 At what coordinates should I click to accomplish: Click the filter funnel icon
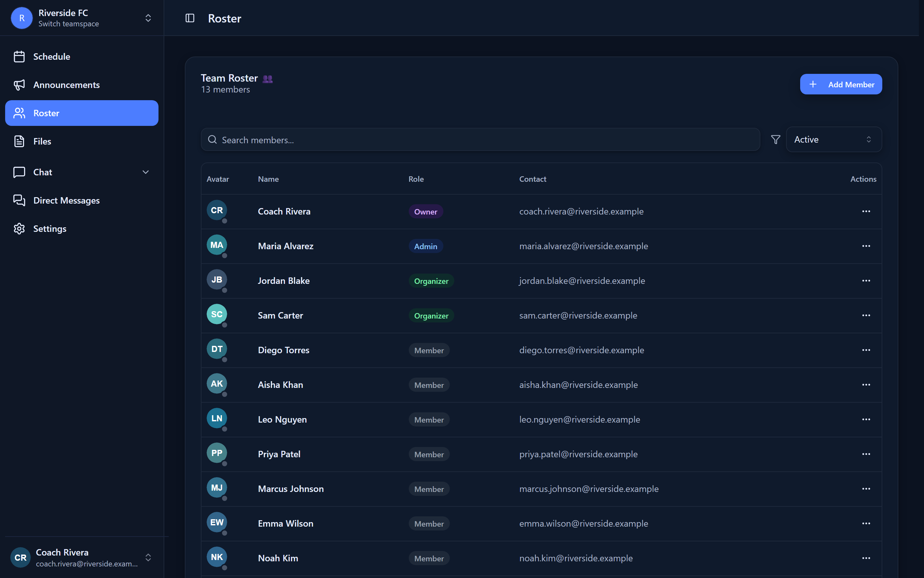775,140
